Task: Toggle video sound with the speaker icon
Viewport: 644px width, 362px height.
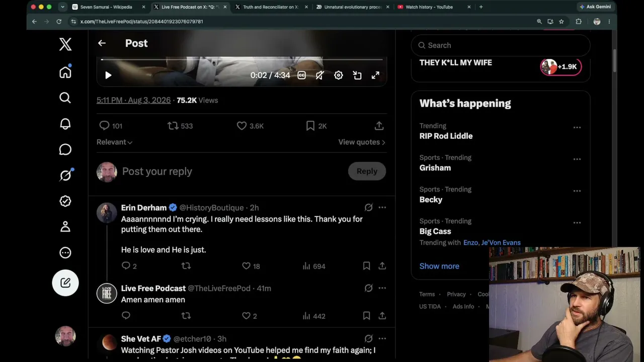Action: tap(319, 75)
